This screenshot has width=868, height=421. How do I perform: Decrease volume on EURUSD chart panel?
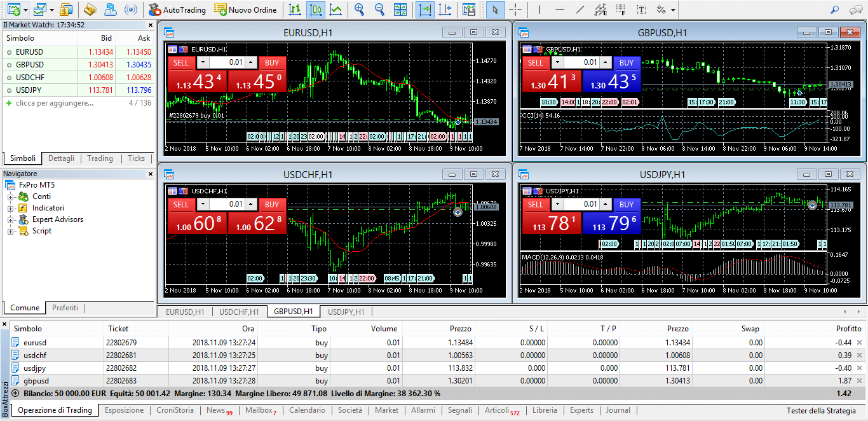pyautogui.click(x=203, y=62)
